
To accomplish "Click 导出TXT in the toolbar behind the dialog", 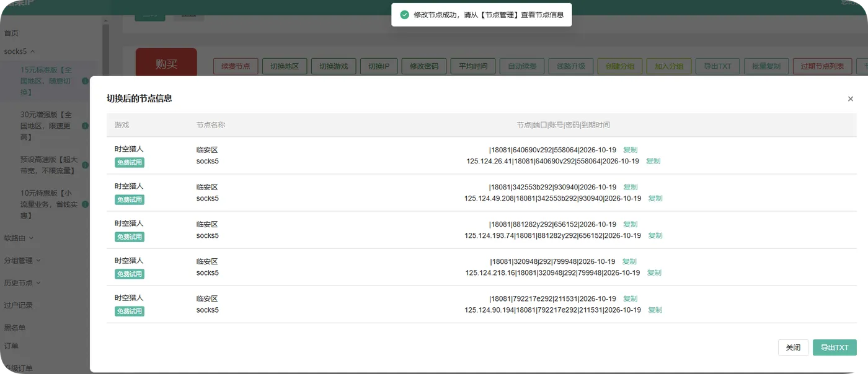I will point(717,66).
